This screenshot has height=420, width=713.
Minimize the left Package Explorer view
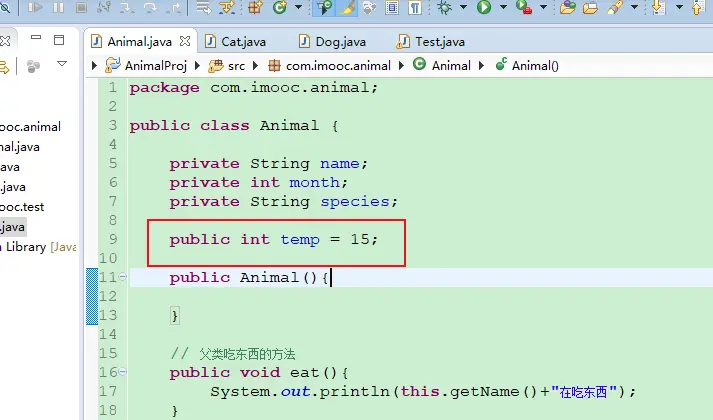coord(36,38)
